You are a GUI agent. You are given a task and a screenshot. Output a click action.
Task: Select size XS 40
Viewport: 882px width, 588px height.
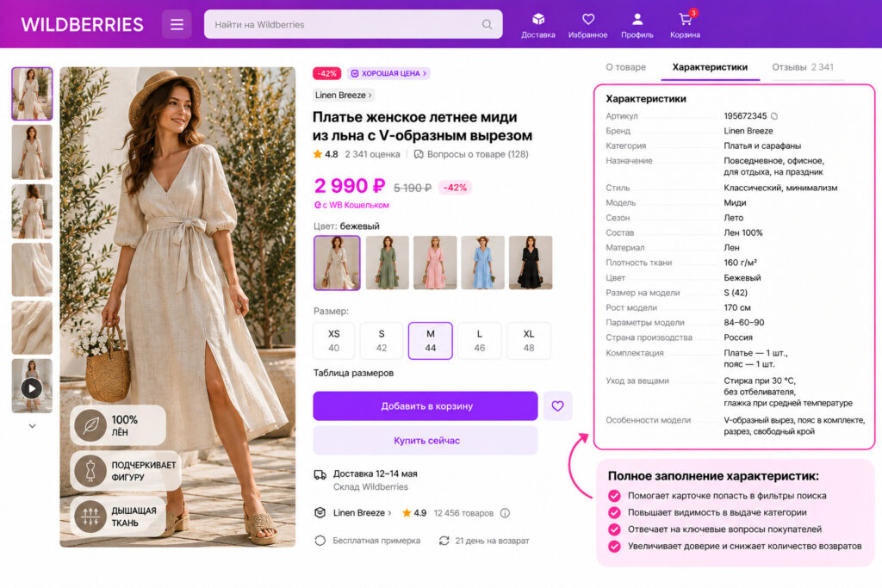(333, 341)
